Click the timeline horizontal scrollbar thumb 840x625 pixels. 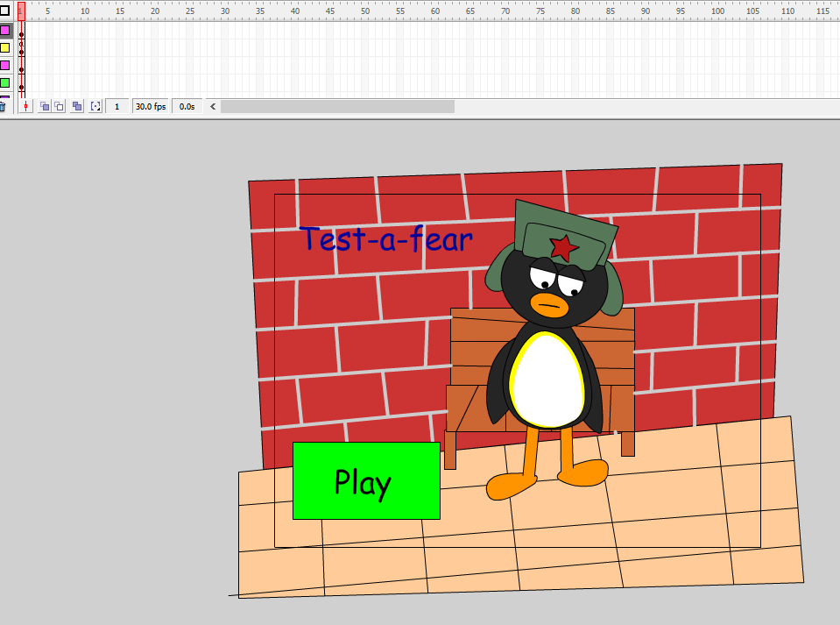click(337, 107)
